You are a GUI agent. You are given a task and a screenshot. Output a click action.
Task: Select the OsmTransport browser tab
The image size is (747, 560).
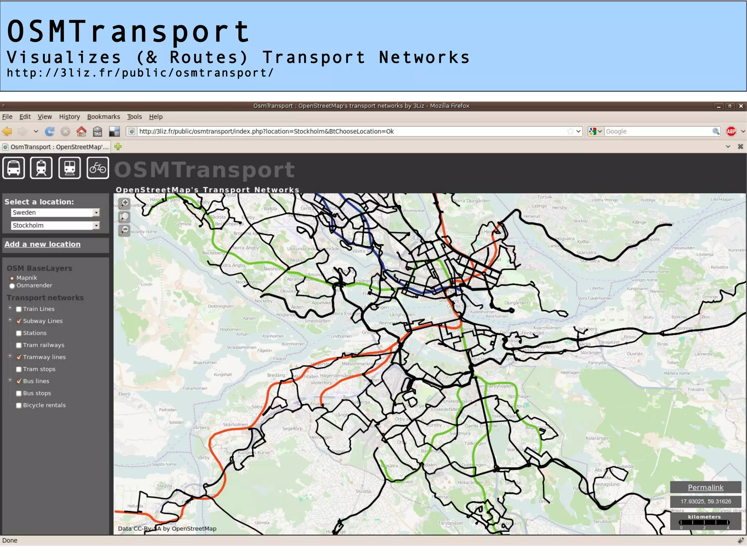(x=55, y=147)
